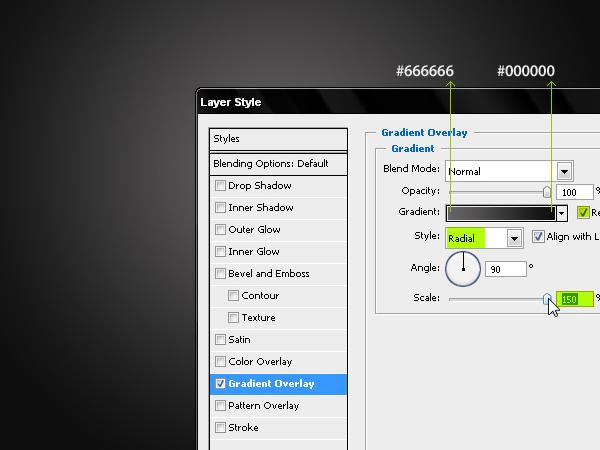Toggle the Align with Layer checkbox

538,236
